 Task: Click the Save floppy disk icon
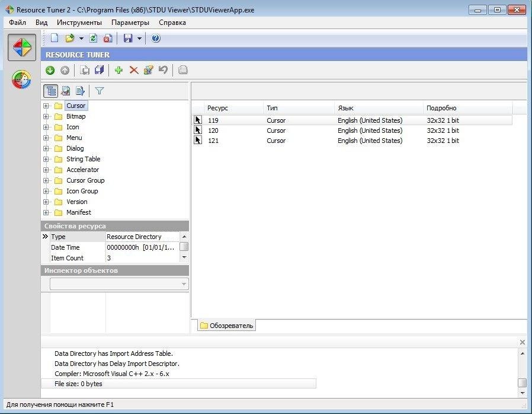point(128,38)
